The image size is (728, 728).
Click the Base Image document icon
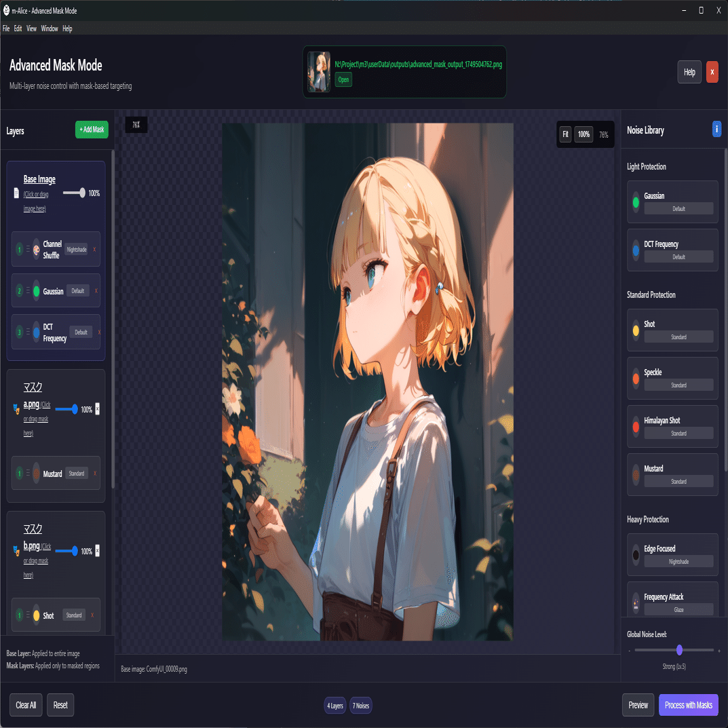tap(16, 193)
